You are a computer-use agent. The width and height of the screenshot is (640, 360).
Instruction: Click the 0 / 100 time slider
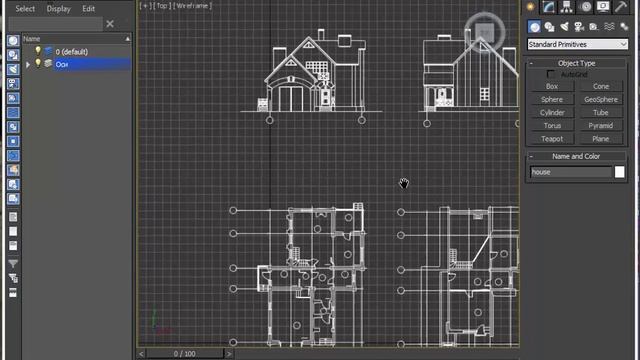coord(184,353)
